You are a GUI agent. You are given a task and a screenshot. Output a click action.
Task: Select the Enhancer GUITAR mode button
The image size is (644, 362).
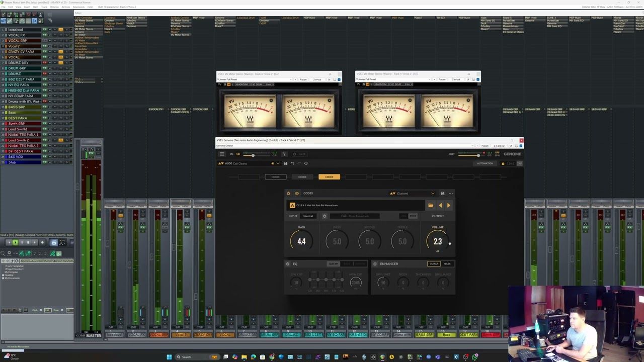[434, 263]
